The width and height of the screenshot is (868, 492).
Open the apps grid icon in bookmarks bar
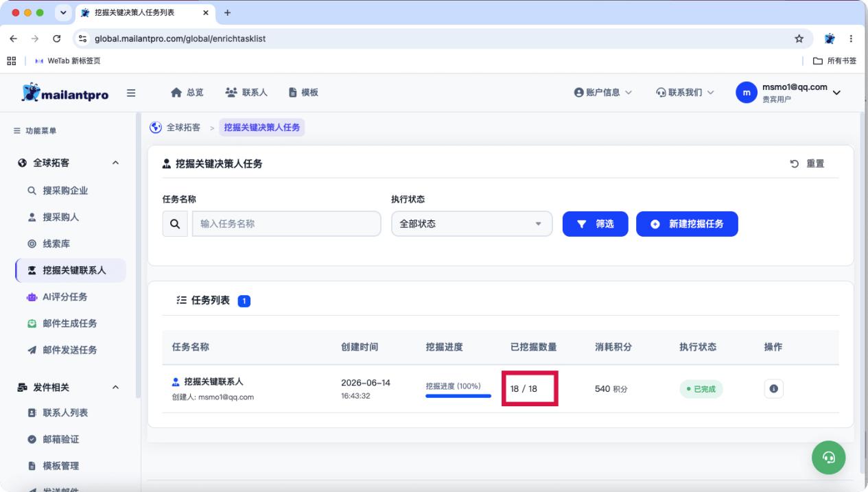(11, 60)
